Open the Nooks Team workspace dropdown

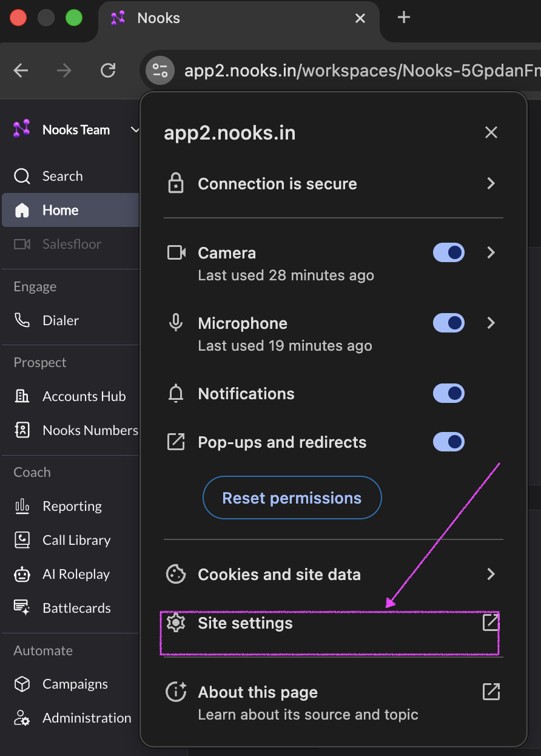pyautogui.click(x=75, y=129)
